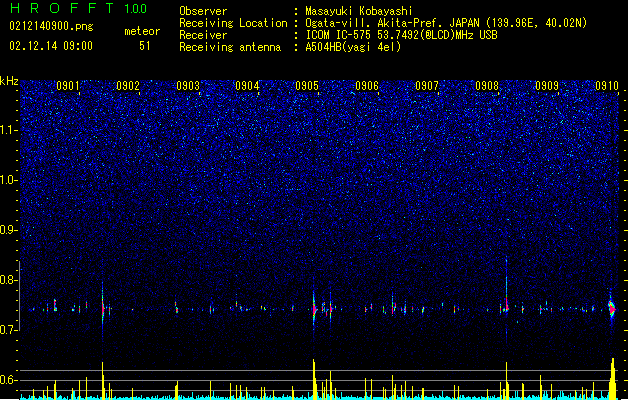The width and height of the screenshot is (629, 400).
Task: Click the tall echo streak after 0908
Action: point(507,301)
